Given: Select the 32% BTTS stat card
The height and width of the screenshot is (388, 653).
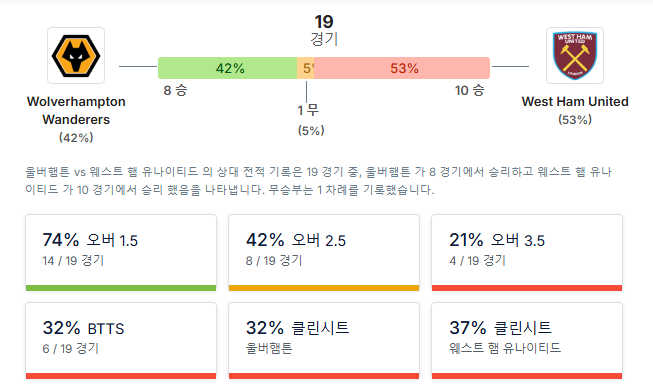Looking at the screenshot, I should point(121,341).
